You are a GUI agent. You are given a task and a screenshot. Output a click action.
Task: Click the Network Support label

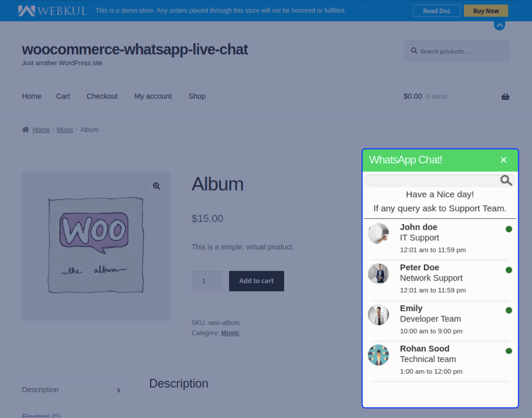(431, 278)
